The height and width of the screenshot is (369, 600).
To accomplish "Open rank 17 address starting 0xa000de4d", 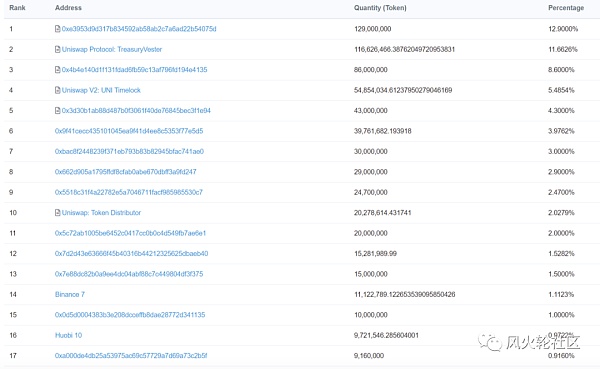I will click(131, 356).
